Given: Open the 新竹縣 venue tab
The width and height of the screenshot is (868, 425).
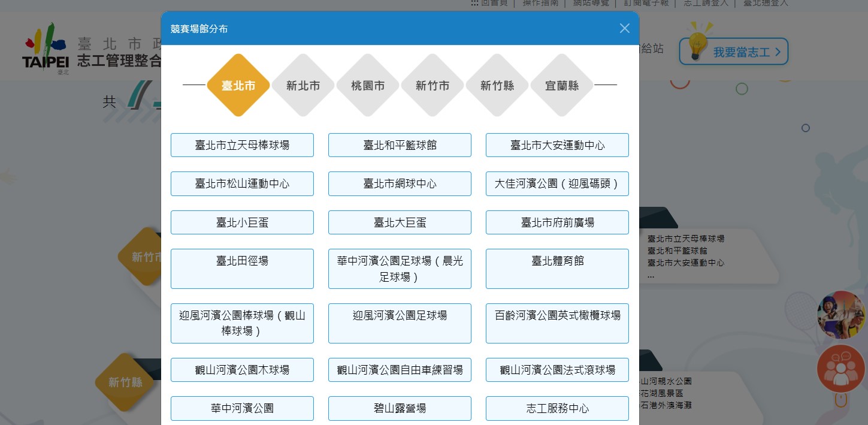Looking at the screenshot, I should (x=497, y=86).
